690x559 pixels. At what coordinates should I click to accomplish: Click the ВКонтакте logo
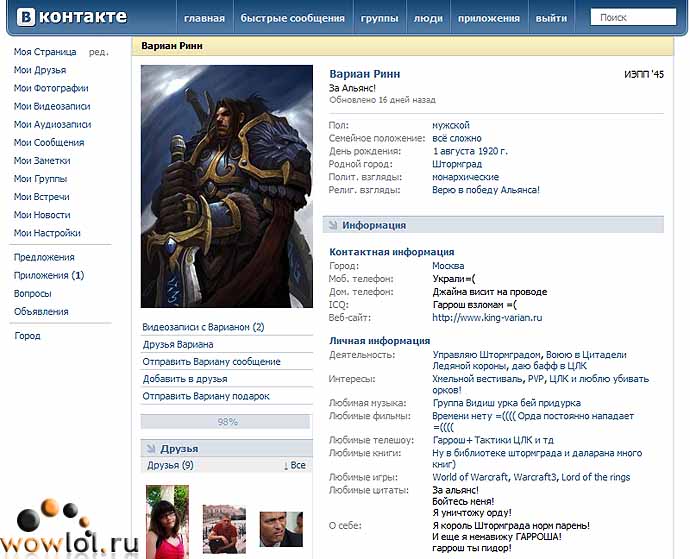[72, 17]
